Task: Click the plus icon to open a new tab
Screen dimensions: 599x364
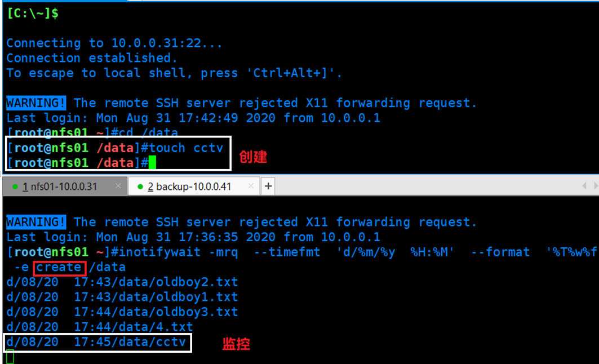Action: pyautogui.click(x=268, y=186)
